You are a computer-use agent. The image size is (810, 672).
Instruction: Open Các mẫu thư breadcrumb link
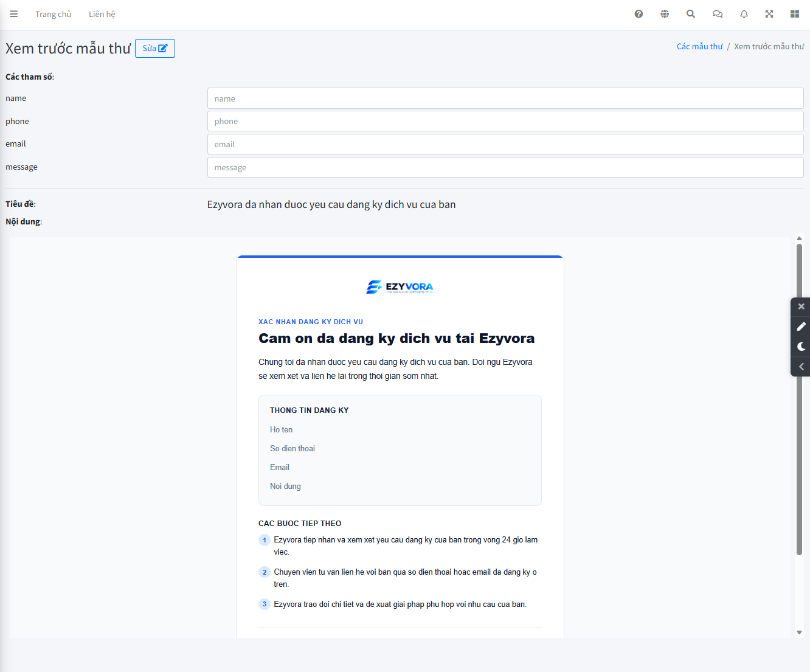click(699, 46)
